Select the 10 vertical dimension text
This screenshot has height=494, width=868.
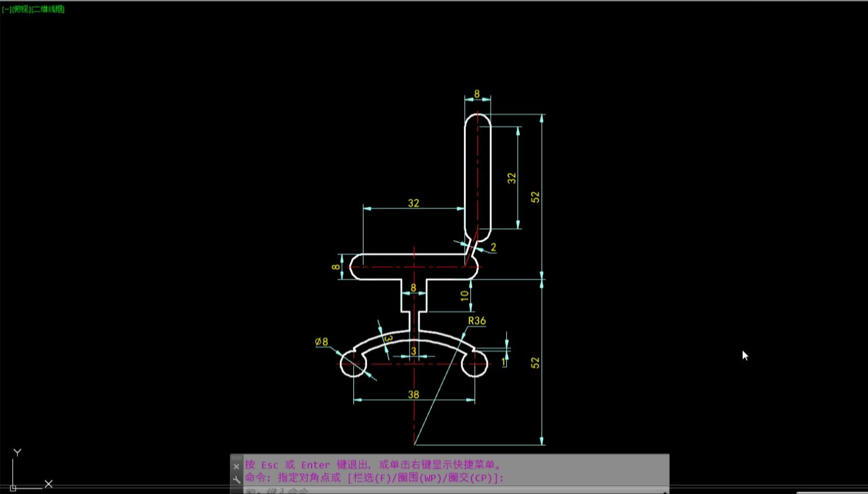click(x=464, y=295)
